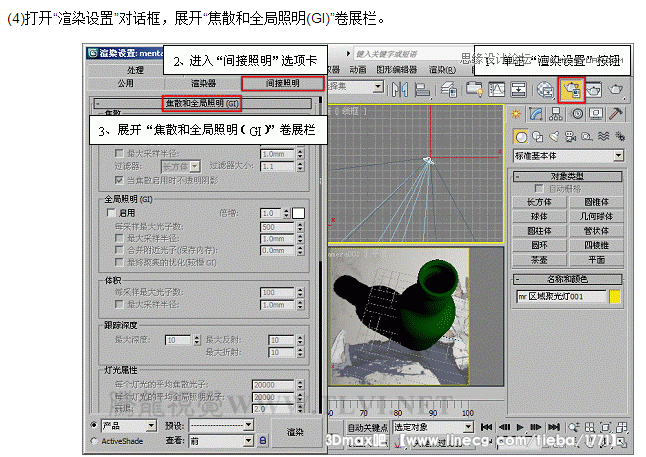This screenshot has width=646, height=457.
Task: Switch to the Motion command panel tab
Action: point(577,114)
